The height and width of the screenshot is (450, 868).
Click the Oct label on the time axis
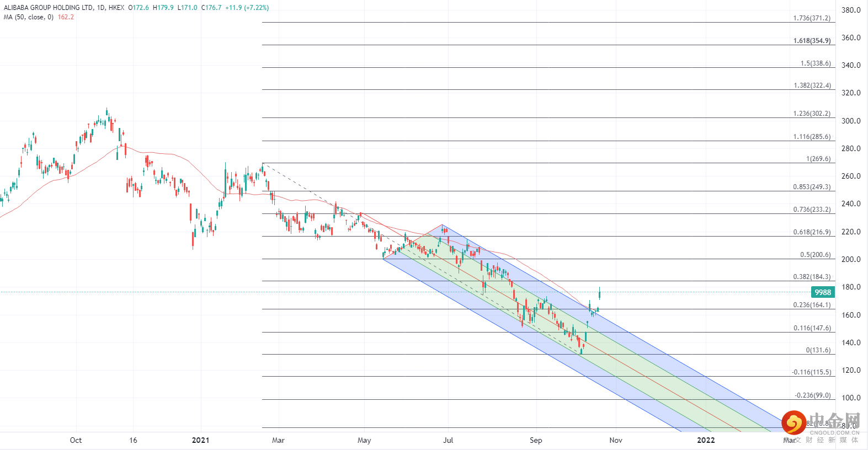click(76, 440)
